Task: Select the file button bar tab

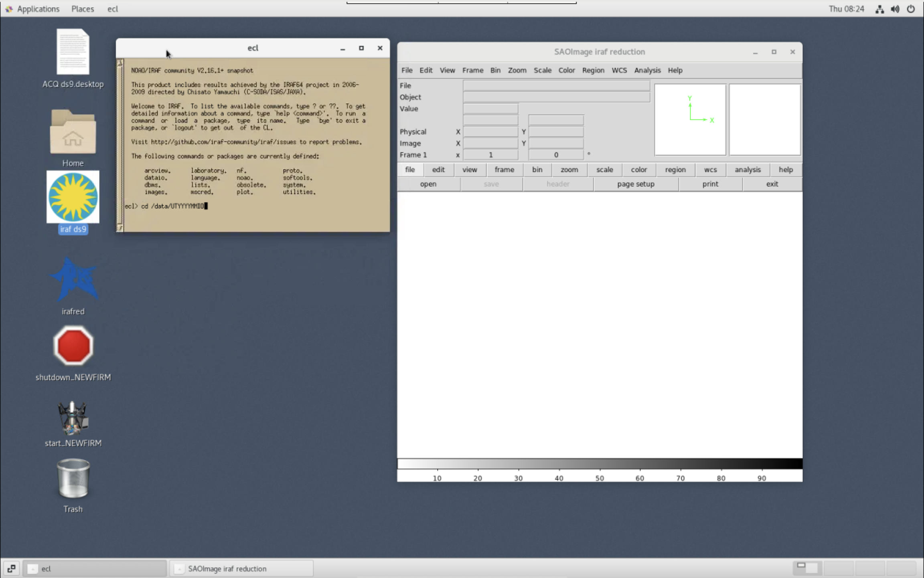Action: [x=410, y=170]
